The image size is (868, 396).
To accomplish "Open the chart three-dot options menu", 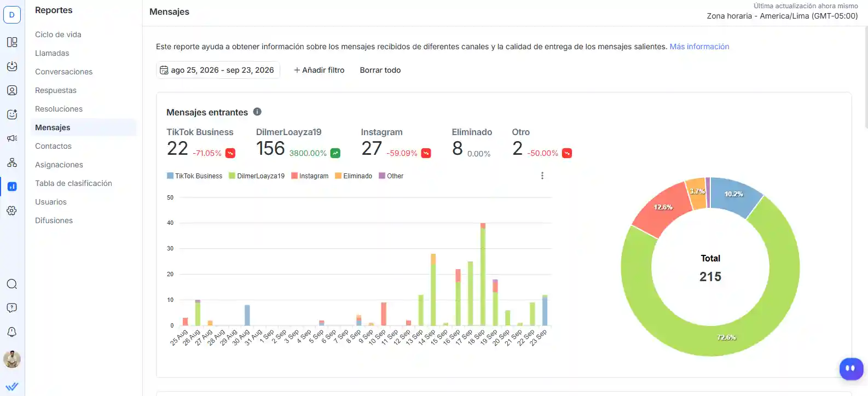I will pos(542,176).
